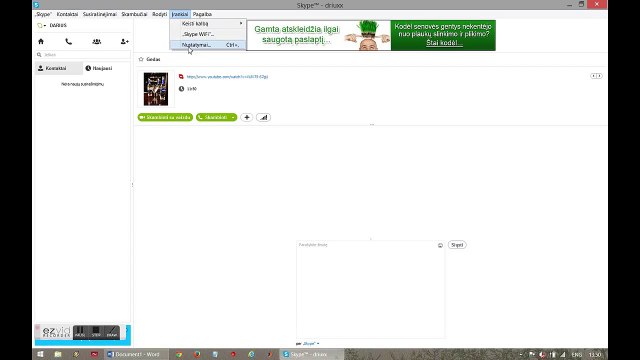The image size is (640, 360).
Task: Open the Skype home view icon
Action: [41, 41]
